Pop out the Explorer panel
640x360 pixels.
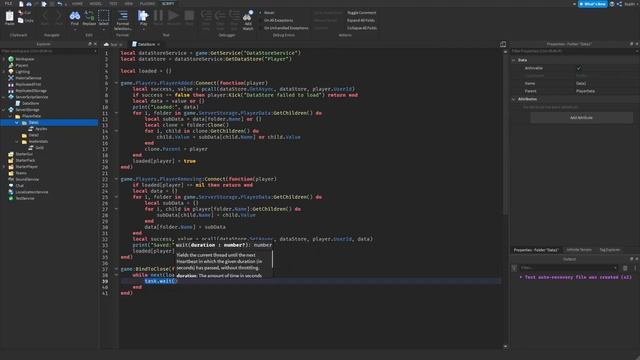coord(90,44)
